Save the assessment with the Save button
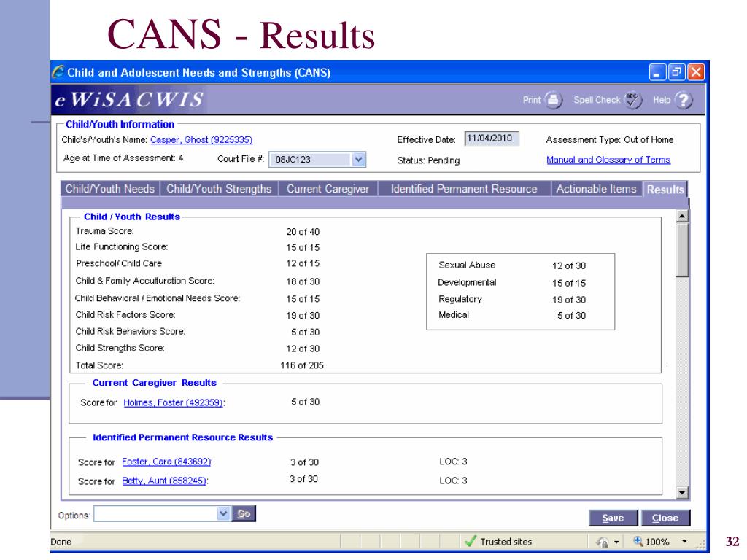The image size is (747, 560). click(613, 518)
